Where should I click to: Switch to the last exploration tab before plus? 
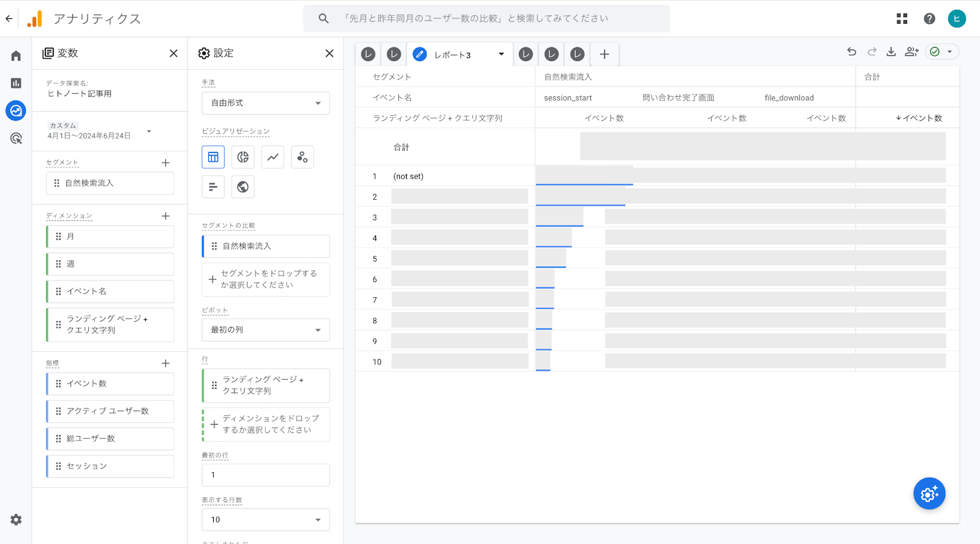pos(578,55)
